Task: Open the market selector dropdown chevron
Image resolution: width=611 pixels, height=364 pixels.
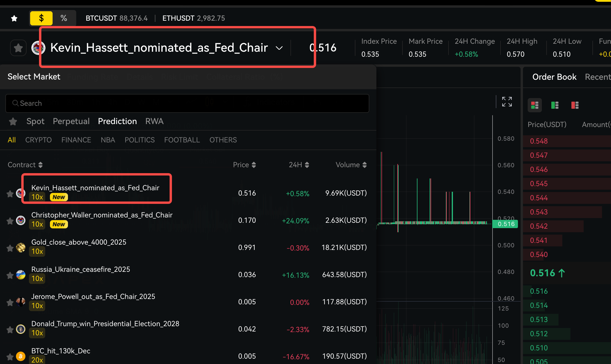Action: (279, 48)
